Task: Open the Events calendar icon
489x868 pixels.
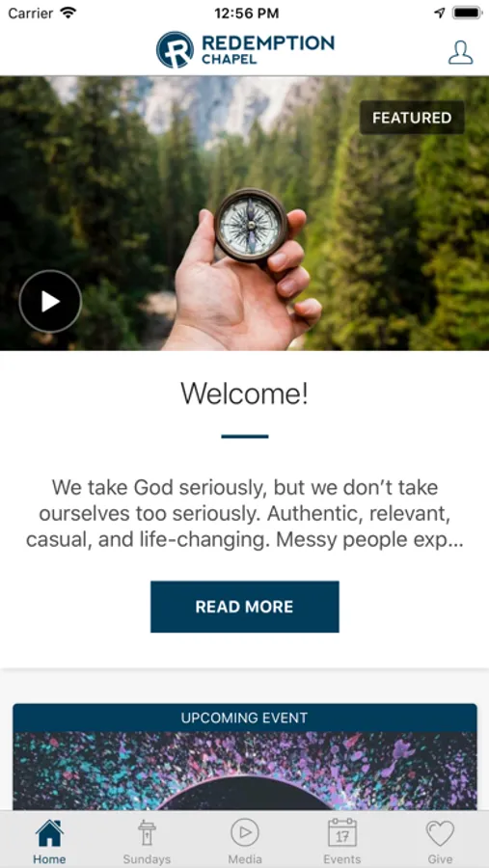Action: (x=342, y=832)
